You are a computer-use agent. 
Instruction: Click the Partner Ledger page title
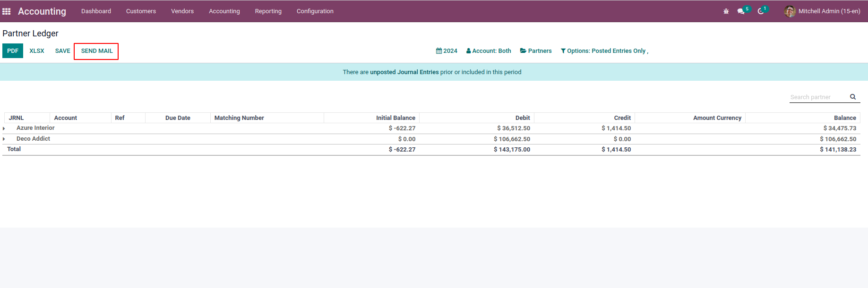point(30,34)
